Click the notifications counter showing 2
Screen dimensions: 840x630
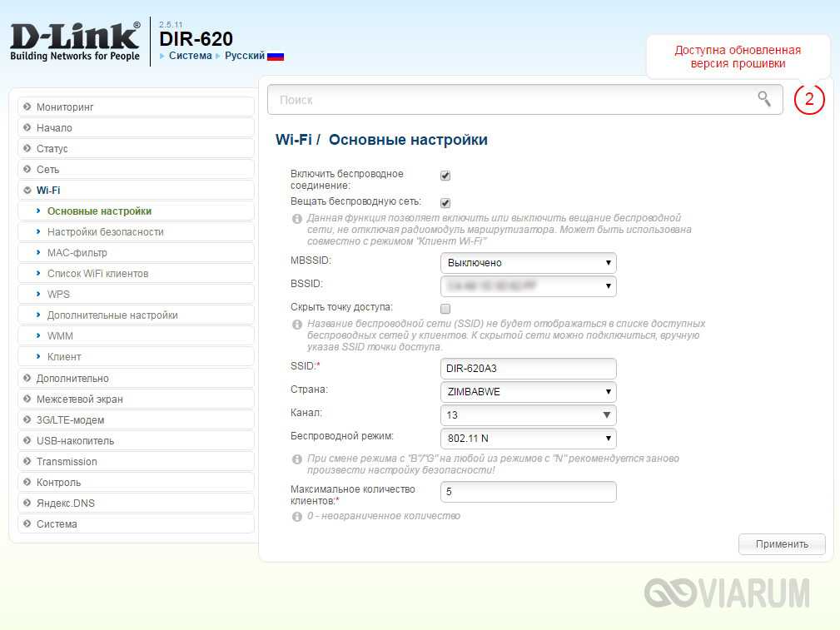(809, 99)
